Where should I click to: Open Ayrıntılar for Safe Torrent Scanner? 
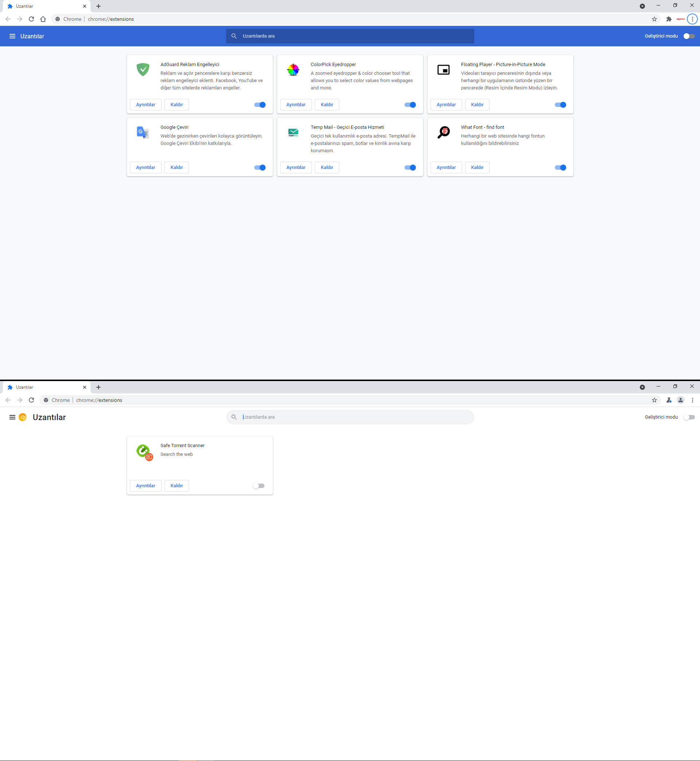pos(146,485)
